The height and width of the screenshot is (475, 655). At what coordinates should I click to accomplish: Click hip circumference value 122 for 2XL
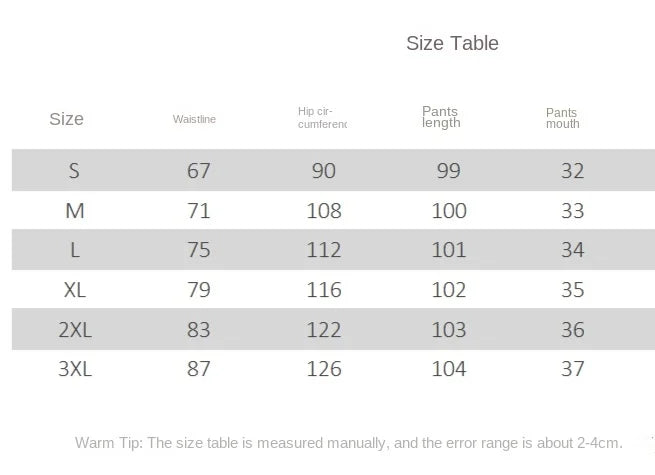[x=324, y=329]
